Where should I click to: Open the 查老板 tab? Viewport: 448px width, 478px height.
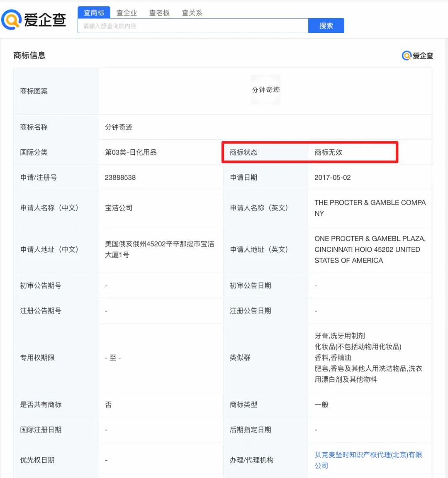click(159, 13)
